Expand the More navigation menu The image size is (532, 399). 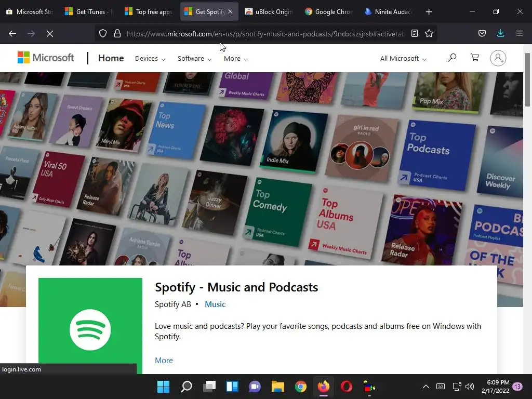(236, 58)
